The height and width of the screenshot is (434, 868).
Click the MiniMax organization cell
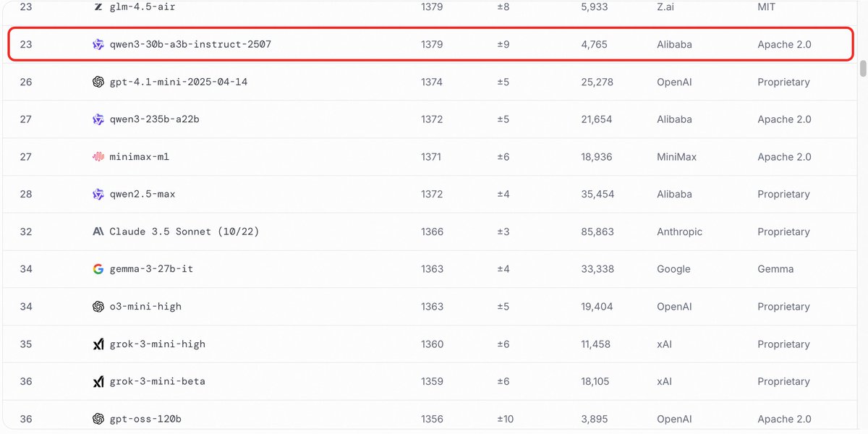pos(676,157)
